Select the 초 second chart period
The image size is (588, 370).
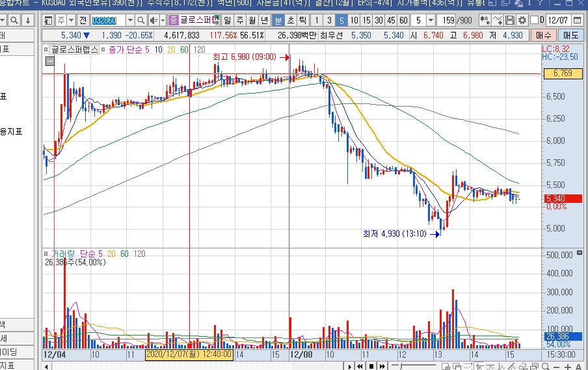291,20
